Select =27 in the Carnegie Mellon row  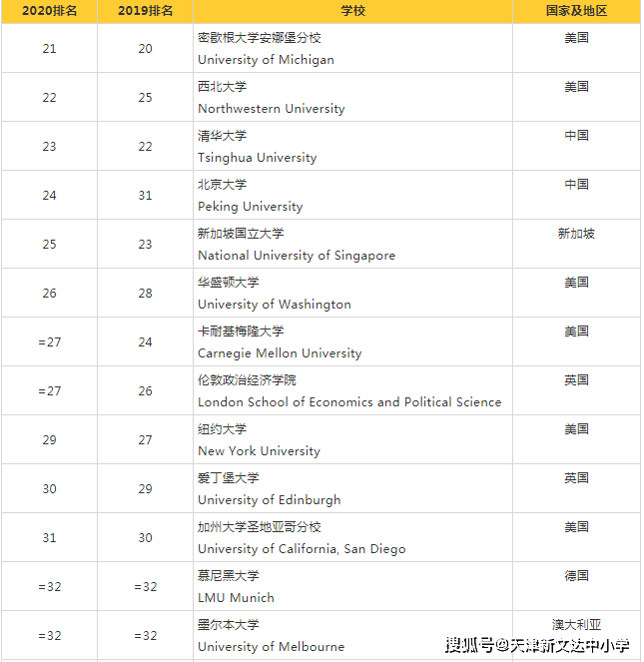49,342
